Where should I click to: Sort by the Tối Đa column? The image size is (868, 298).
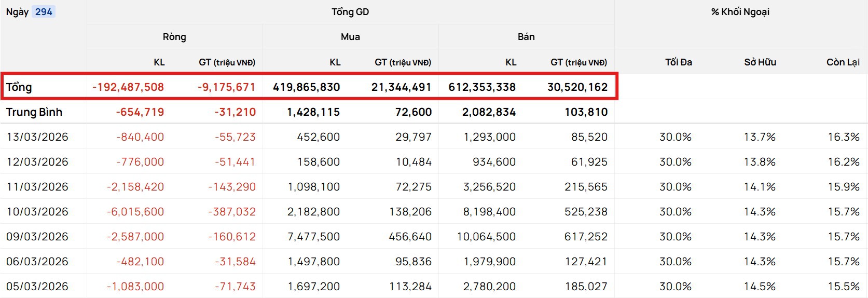pyautogui.click(x=678, y=62)
